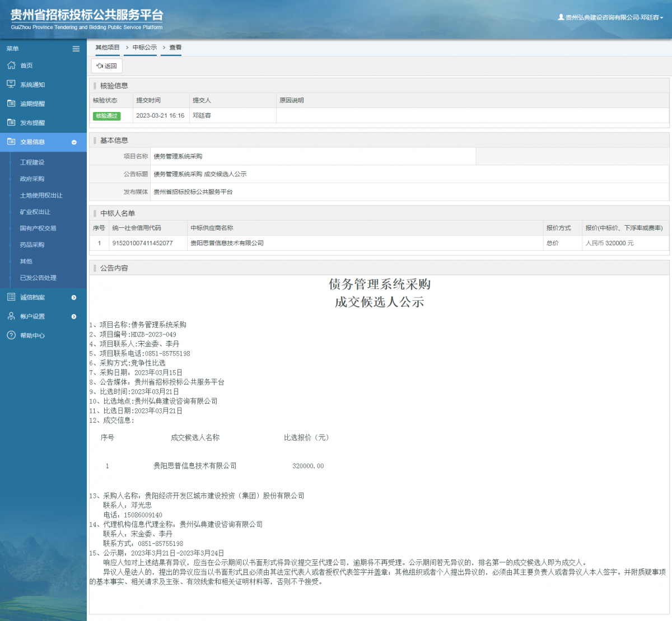Click 原因说明 column header
The height and width of the screenshot is (621, 672).
[292, 100]
